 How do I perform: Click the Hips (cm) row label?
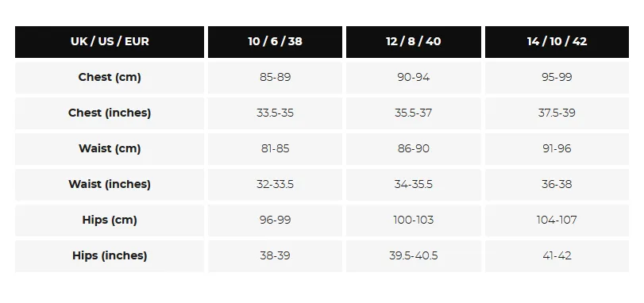(x=110, y=221)
